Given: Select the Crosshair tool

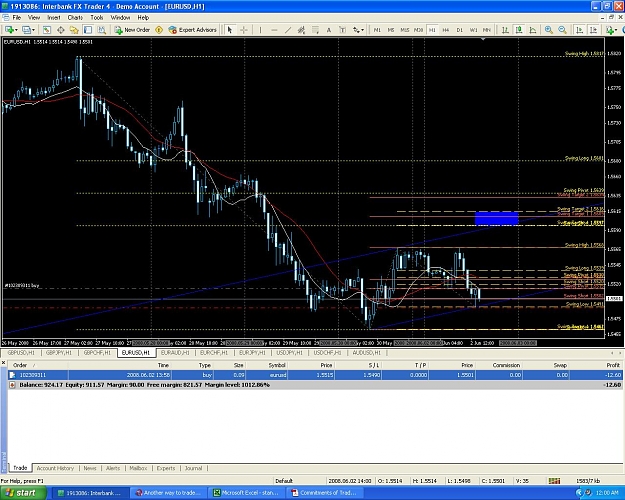Looking at the screenshot, I should coord(244,30).
